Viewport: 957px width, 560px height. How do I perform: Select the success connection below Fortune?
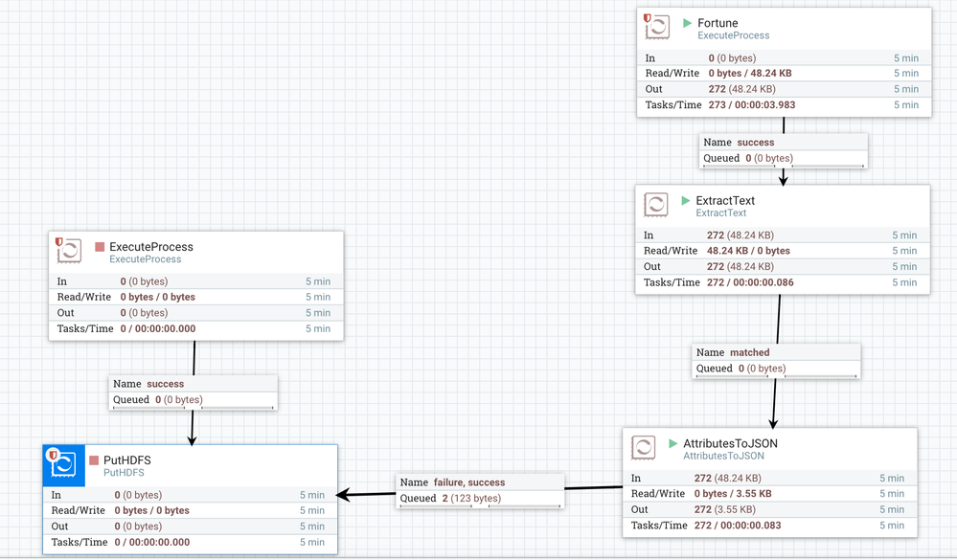[783, 142]
